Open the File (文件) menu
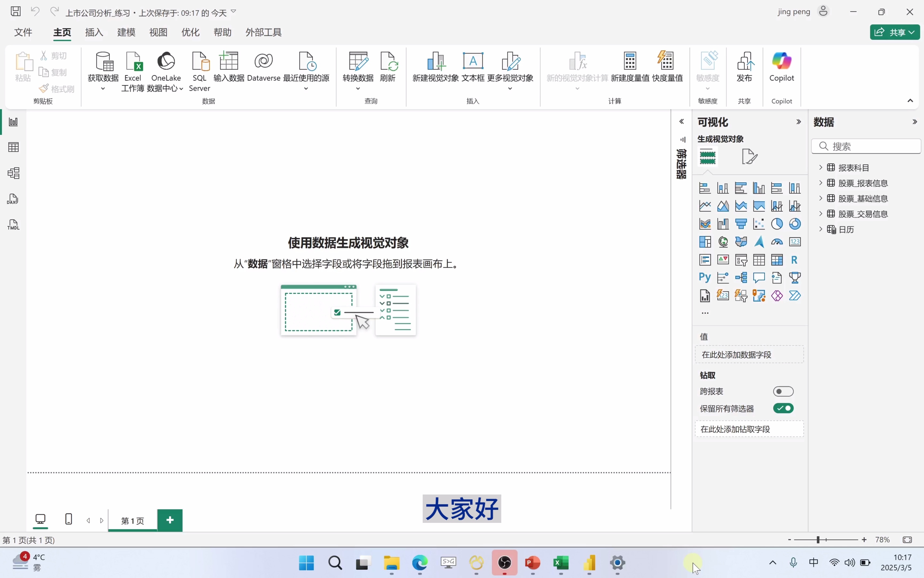The image size is (924, 578). [x=23, y=32]
